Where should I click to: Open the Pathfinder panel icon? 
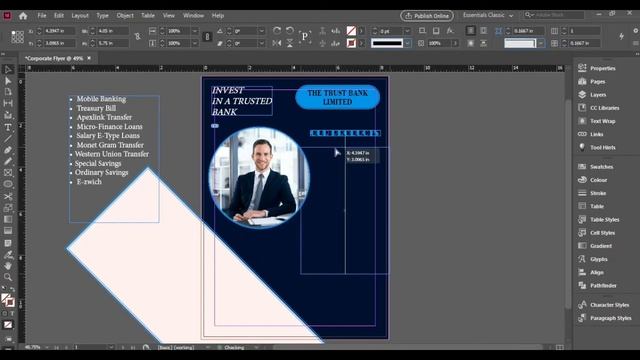tap(582, 285)
